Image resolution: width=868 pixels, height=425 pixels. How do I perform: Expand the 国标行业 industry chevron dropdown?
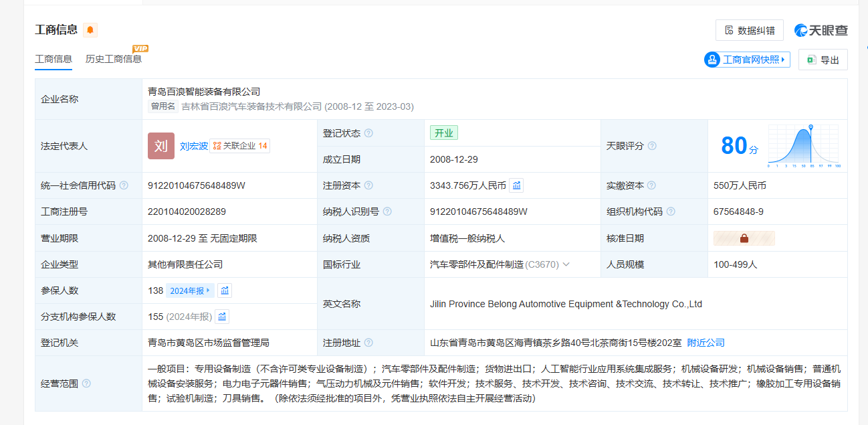566,264
